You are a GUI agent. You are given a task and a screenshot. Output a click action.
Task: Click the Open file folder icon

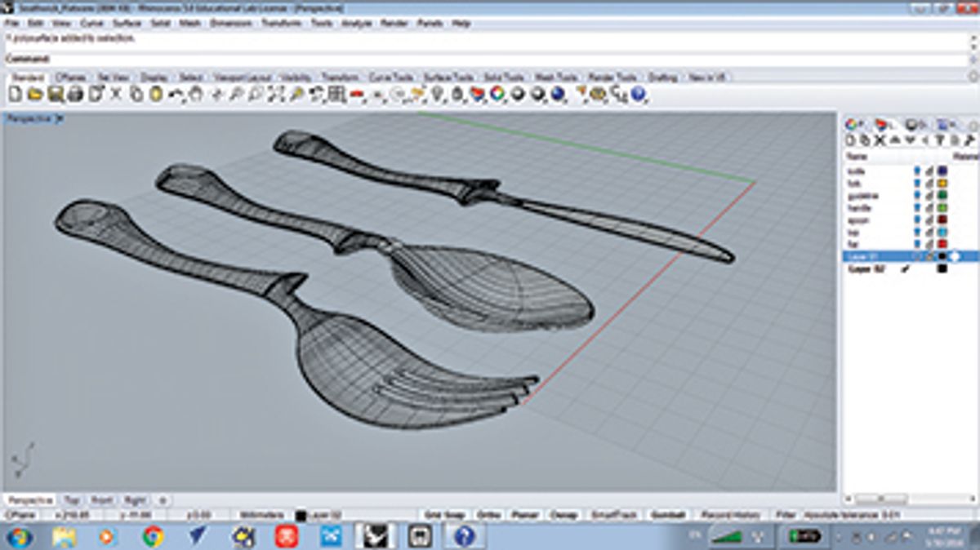click(35, 95)
